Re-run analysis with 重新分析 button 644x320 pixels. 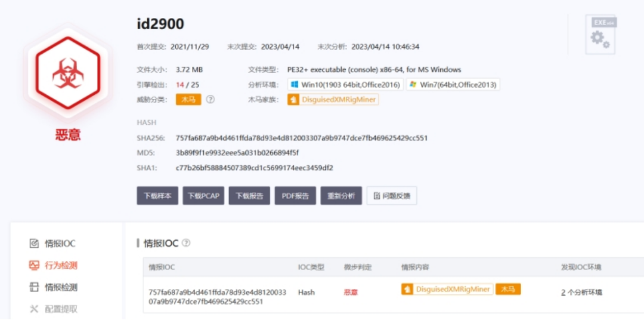(341, 196)
